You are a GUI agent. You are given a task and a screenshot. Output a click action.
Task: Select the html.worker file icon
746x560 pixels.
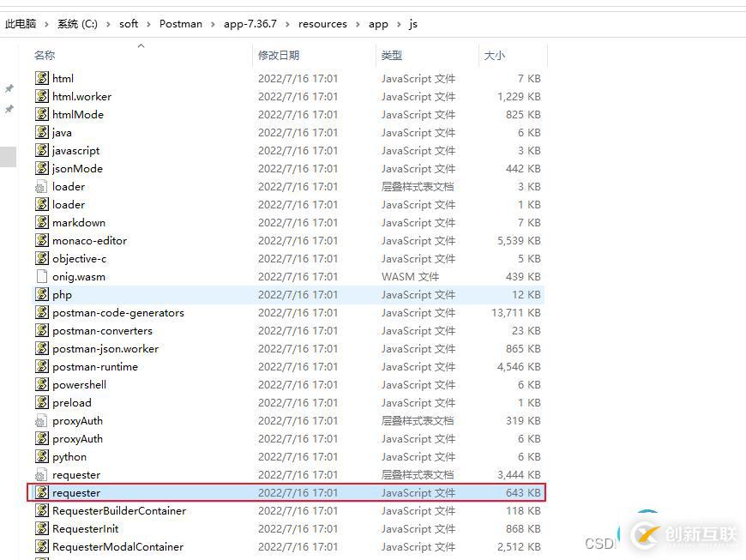(x=42, y=96)
